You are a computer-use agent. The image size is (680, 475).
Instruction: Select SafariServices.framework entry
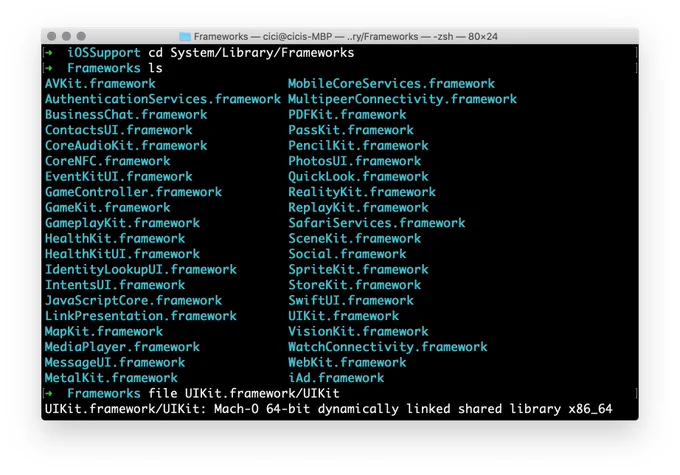click(x=377, y=223)
